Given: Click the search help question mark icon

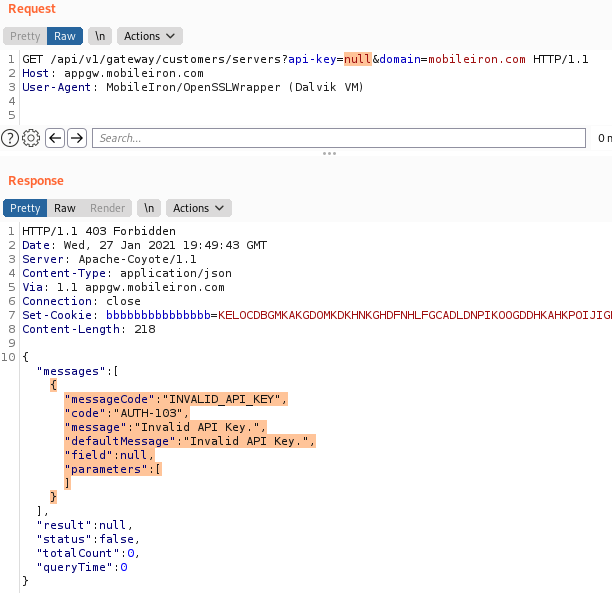Looking at the screenshot, I should click(x=10, y=138).
